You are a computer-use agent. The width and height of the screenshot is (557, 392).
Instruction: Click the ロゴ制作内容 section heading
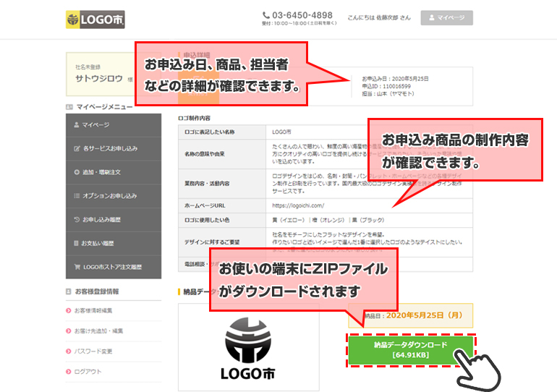click(x=194, y=118)
